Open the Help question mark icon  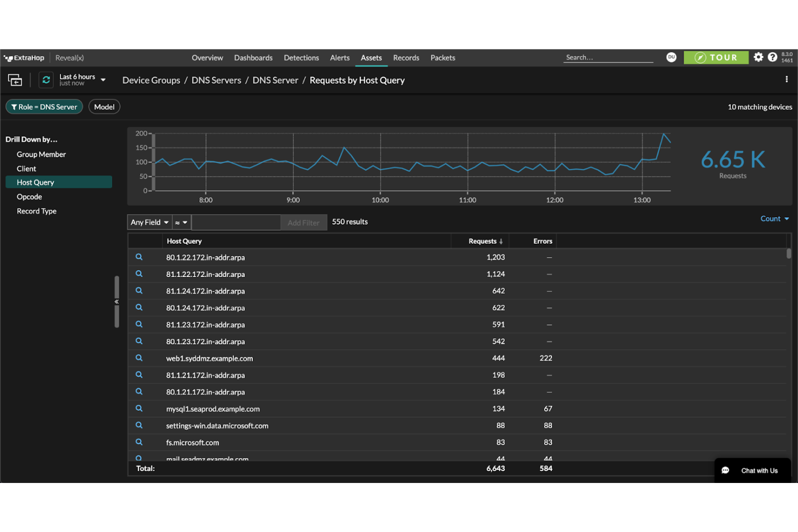(x=773, y=57)
